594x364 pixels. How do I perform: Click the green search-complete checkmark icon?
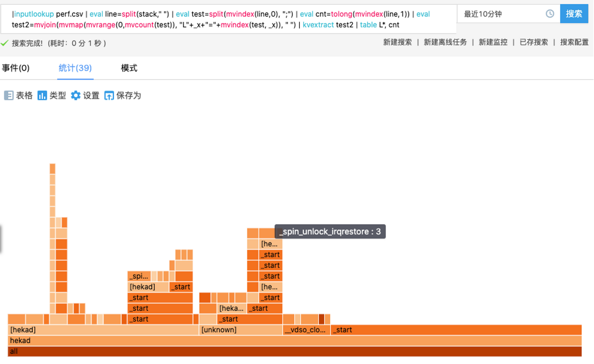(4, 43)
